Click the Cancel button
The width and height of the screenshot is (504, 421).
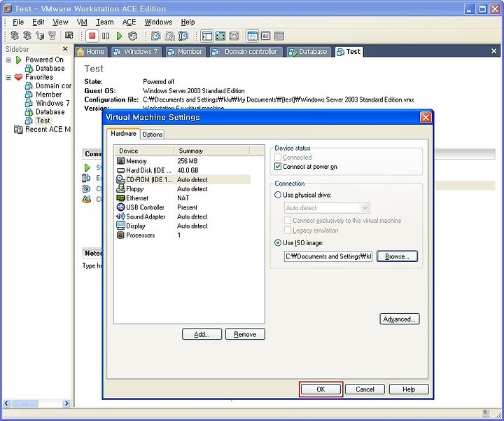tap(365, 389)
